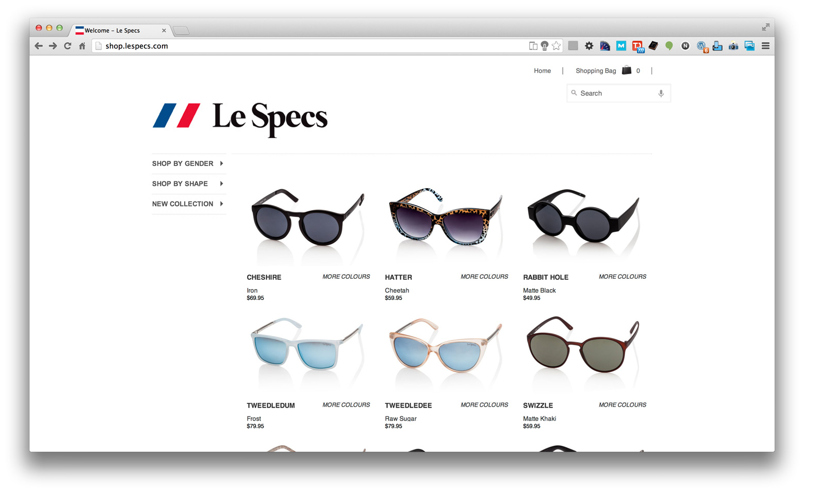This screenshot has width=815, height=504.
Task: Expand Shop By Gender menu
Action: point(188,163)
